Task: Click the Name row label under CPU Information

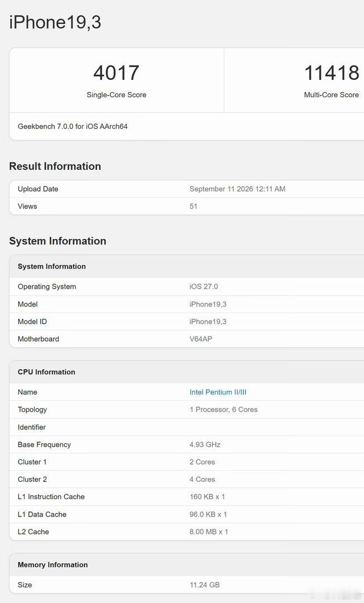Action: tap(27, 393)
